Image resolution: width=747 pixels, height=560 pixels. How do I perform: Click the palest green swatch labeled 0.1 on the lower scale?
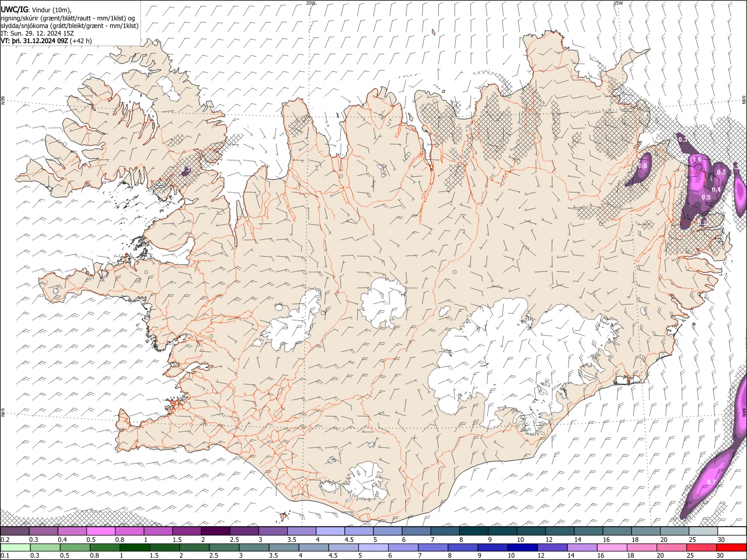(x=15, y=547)
